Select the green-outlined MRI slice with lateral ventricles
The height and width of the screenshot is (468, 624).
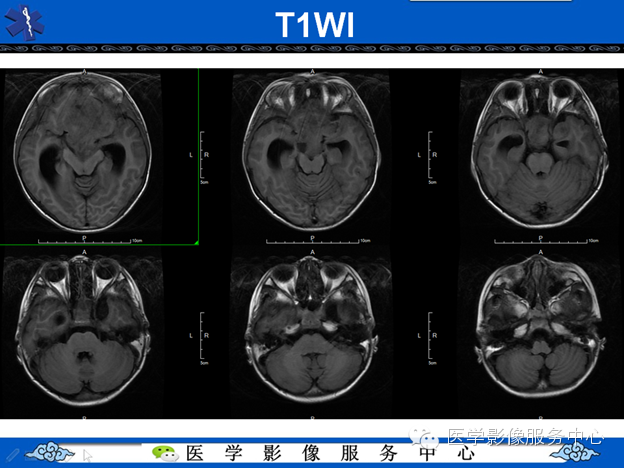tap(83, 151)
